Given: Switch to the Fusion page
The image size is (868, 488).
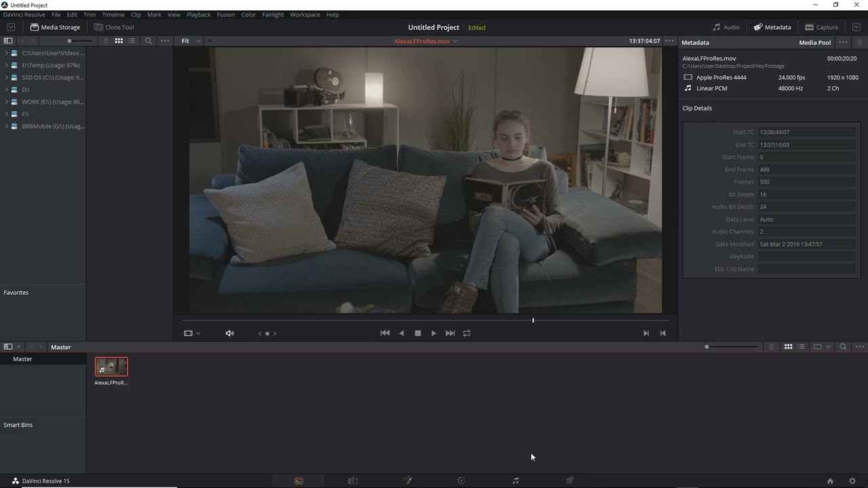Looking at the screenshot, I should pyautogui.click(x=408, y=481).
